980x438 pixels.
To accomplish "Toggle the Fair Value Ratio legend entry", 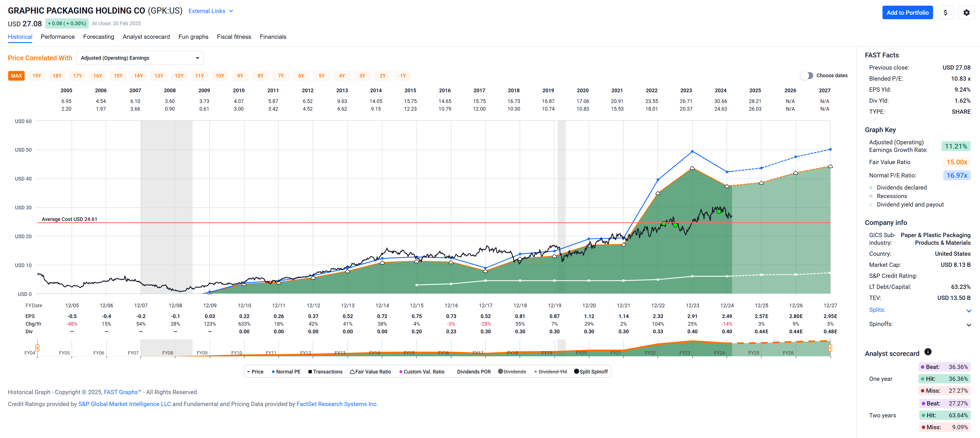I will tap(370, 372).
